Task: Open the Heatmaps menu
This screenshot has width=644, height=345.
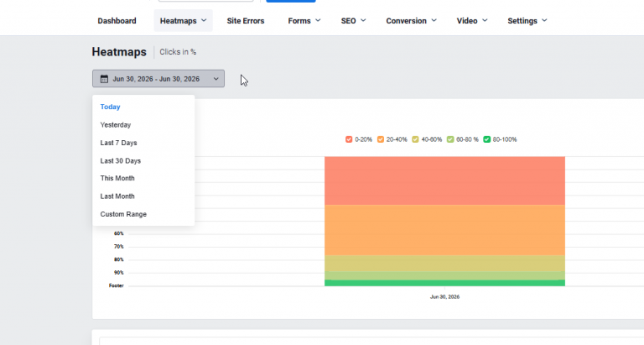Action: click(x=183, y=20)
